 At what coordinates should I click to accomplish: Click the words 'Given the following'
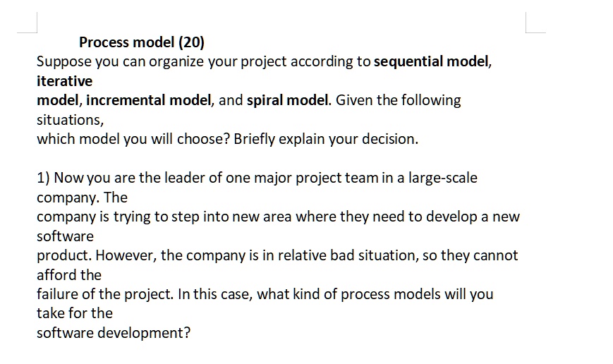point(399,100)
